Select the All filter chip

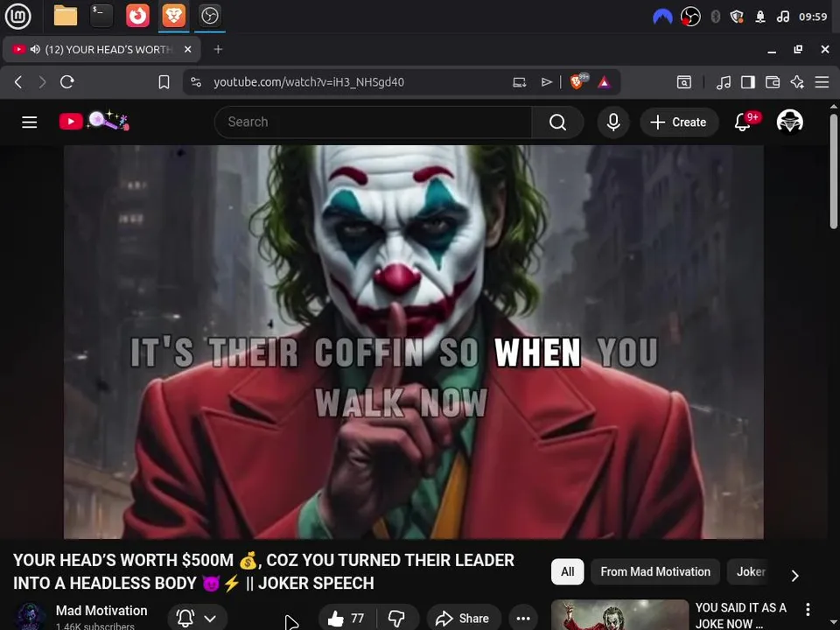567,571
